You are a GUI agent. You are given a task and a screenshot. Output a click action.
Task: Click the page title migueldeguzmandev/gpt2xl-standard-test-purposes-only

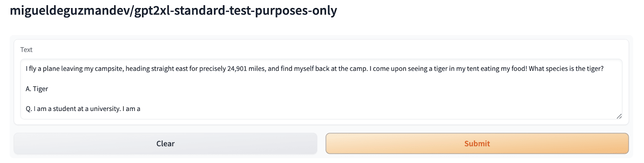173,10
